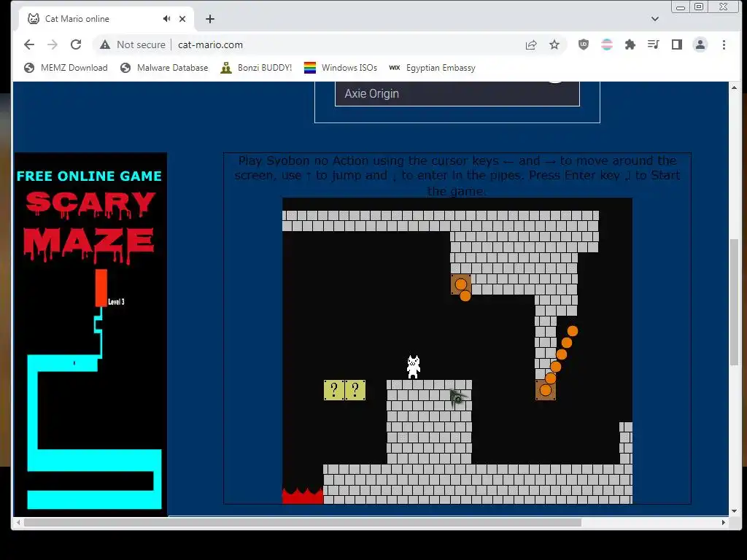Open the Malware Database bookmark
Viewport: 747px width, 560px height.
click(x=164, y=68)
